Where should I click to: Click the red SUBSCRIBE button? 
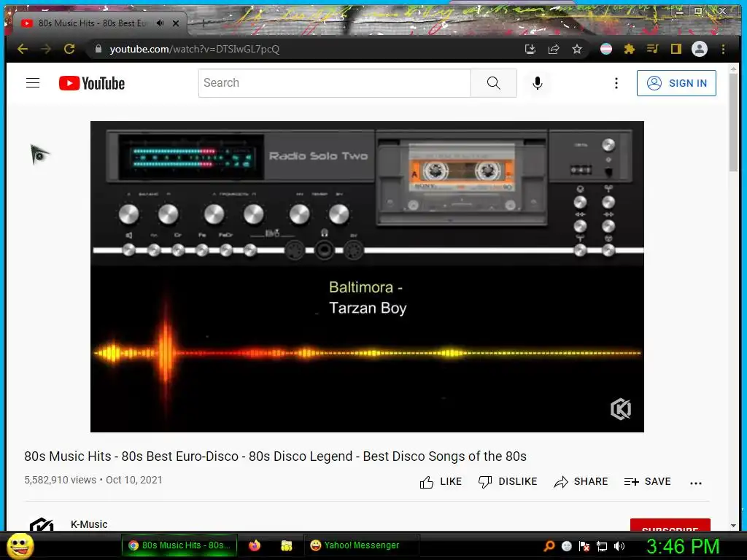coord(670,526)
